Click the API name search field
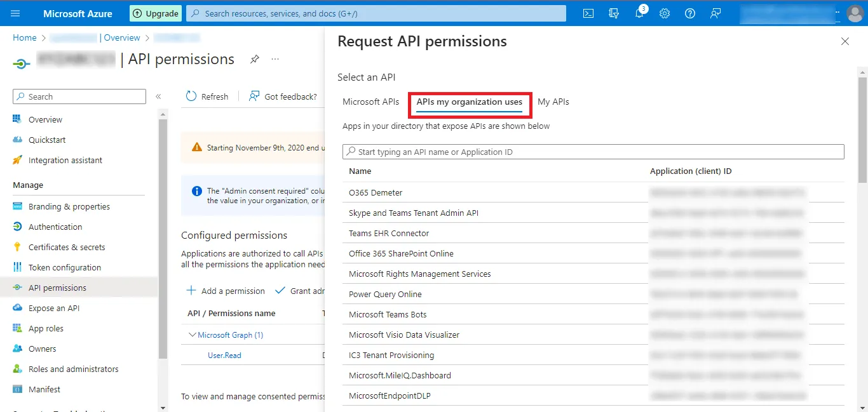Image resolution: width=868 pixels, height=412 pixels. pos(593,152)
